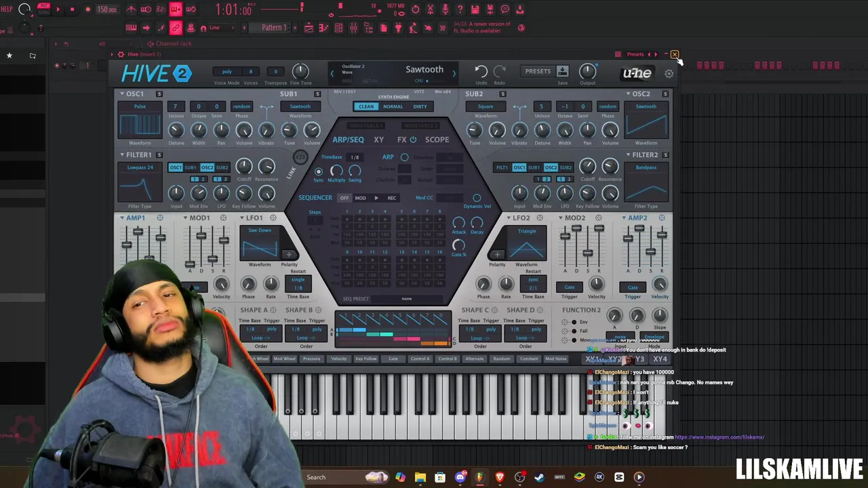
Task: Collapse the OSC2 panel triangle
Action: [x=628, y=94]
